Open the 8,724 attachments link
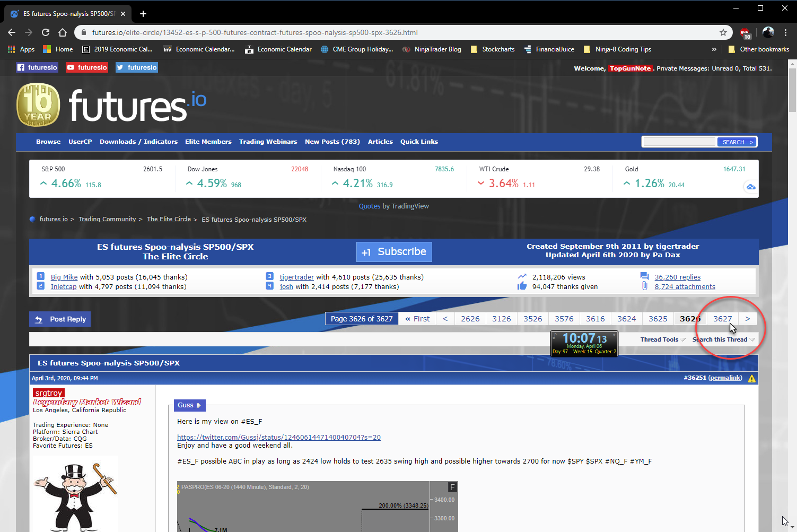Image resolution: width=797 pixels, height=532 pixels. click(685, 287)
